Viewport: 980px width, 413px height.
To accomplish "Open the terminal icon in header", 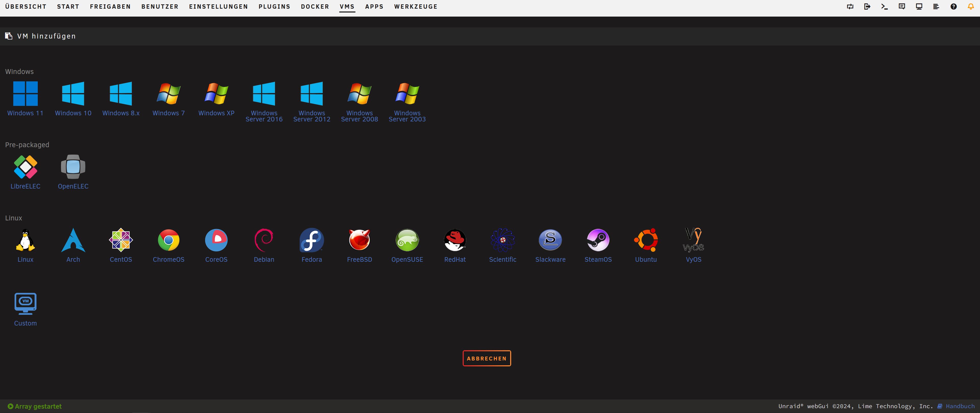I will pos(885,6).
